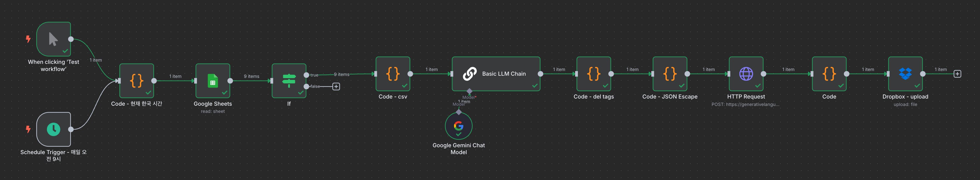The width and height of the screenshot is (980, 180).
Task: Open the Basic LLM Chain node
Action: 496,74
